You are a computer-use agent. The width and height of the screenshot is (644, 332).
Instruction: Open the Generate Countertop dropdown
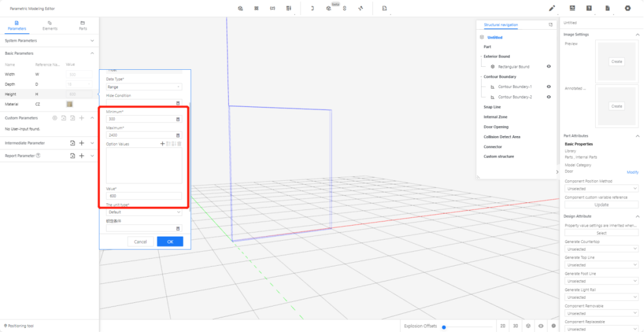(x=602, y=249)
